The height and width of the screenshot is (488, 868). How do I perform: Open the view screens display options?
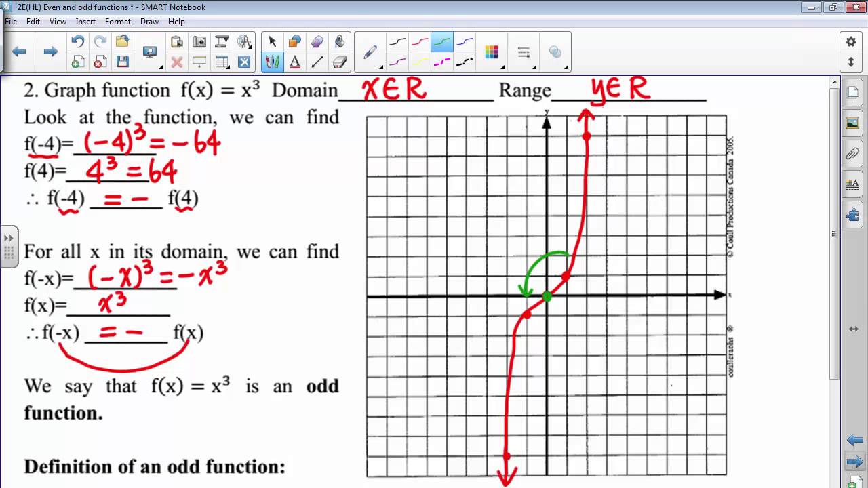(x=151, y=52)
